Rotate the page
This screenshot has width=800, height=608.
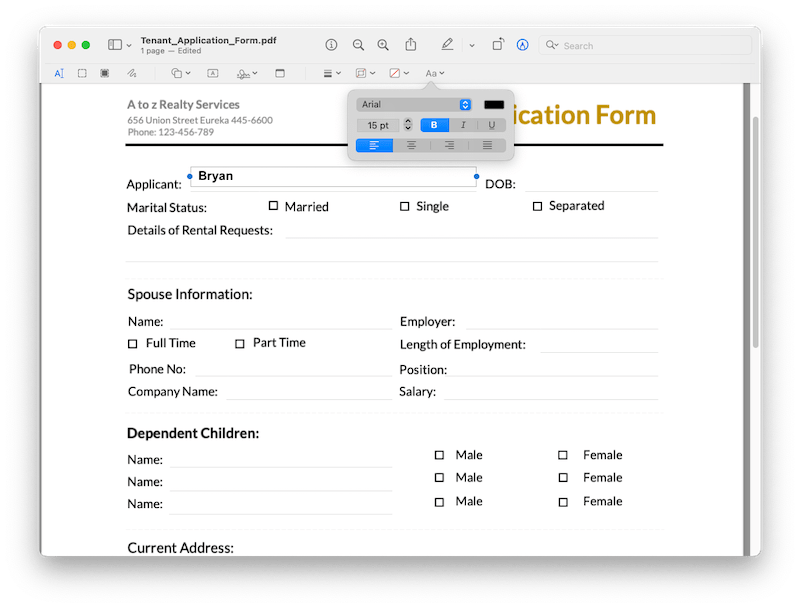[x=498, y=44]
